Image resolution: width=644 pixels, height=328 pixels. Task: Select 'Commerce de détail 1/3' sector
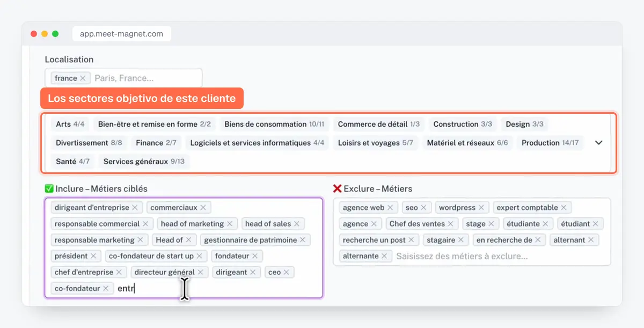379,124
